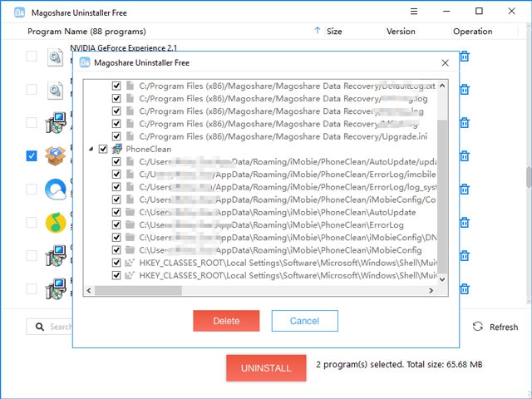Select the ErrorLog/log_syst file path row
This screenshot has width=532, height=399.
tap(288, 187)
